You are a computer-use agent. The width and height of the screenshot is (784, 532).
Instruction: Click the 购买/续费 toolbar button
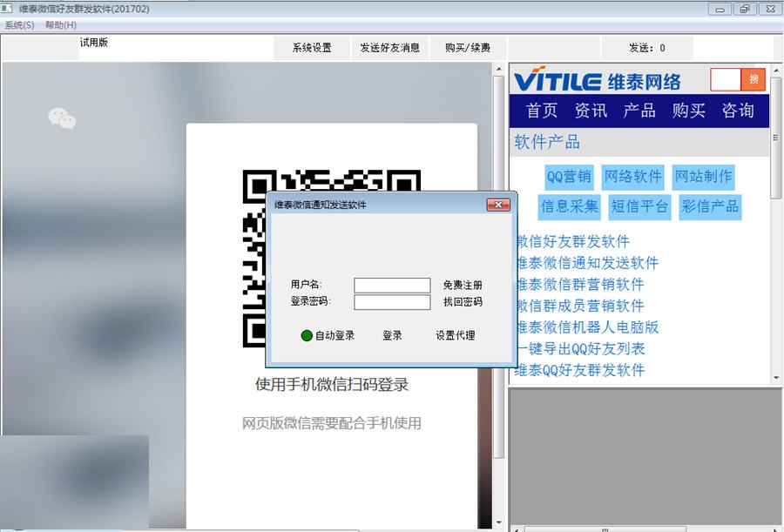(468, 48)
